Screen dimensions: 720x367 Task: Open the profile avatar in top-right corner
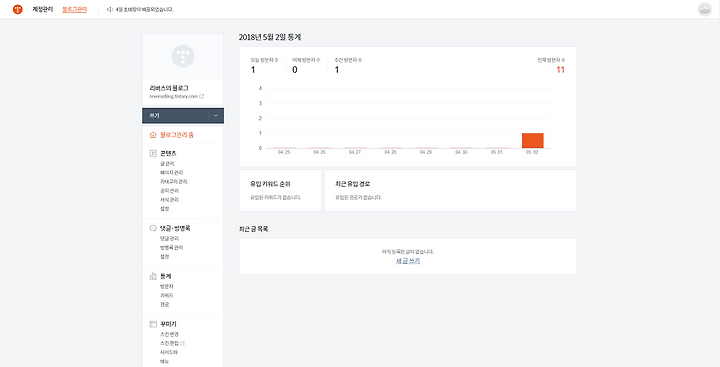tap(704, 9)
